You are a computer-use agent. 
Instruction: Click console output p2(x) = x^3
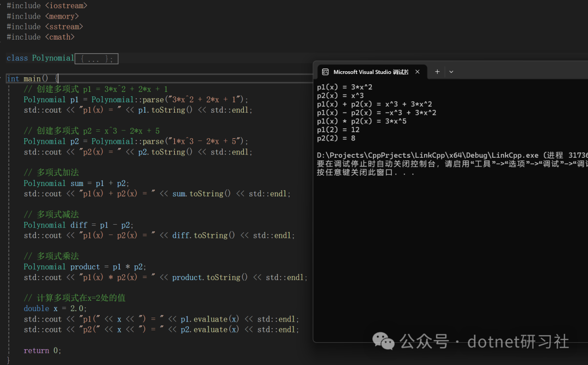pos(340,96)
